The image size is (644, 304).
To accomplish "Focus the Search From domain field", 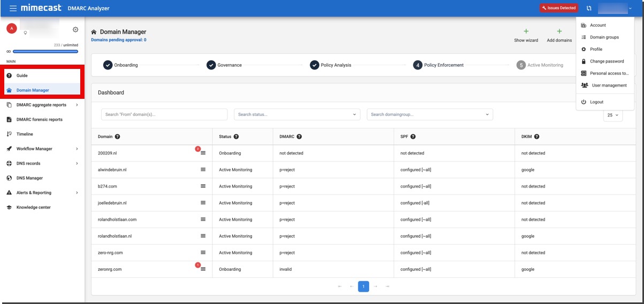I will pos(164,114).
